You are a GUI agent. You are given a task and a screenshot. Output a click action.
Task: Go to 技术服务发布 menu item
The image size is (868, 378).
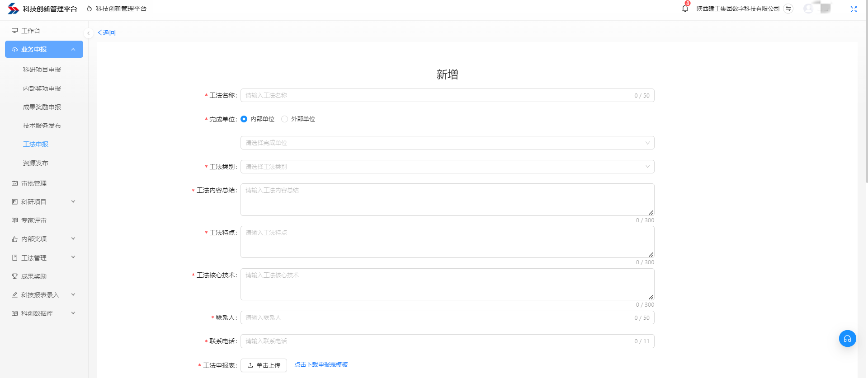pos(42,126)
